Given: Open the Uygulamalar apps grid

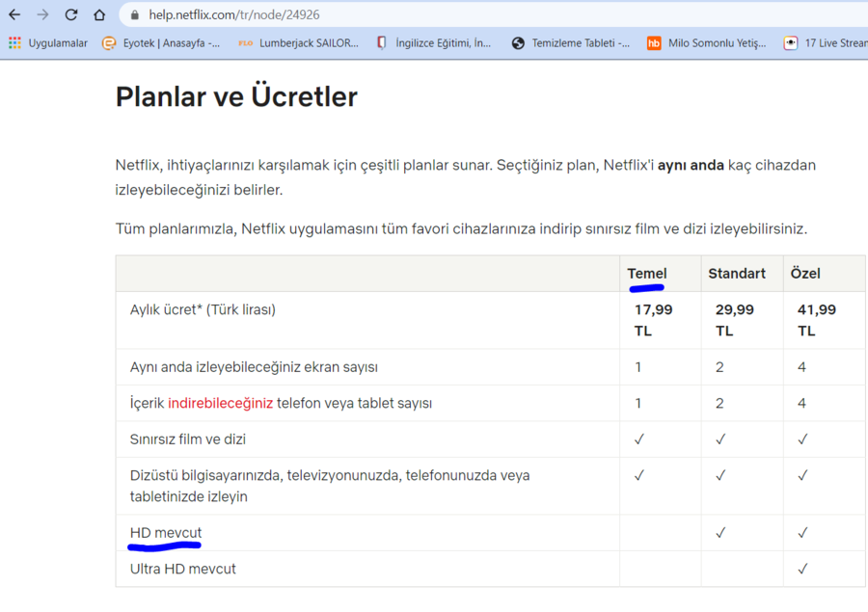Looking at the screenshot, I should click(14, 43).
